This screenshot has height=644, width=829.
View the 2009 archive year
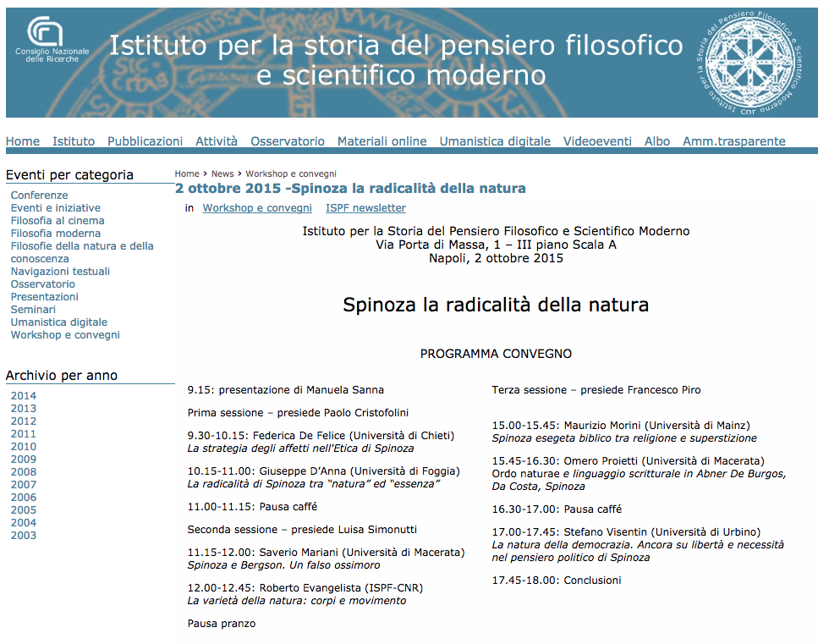pos(24,460)
